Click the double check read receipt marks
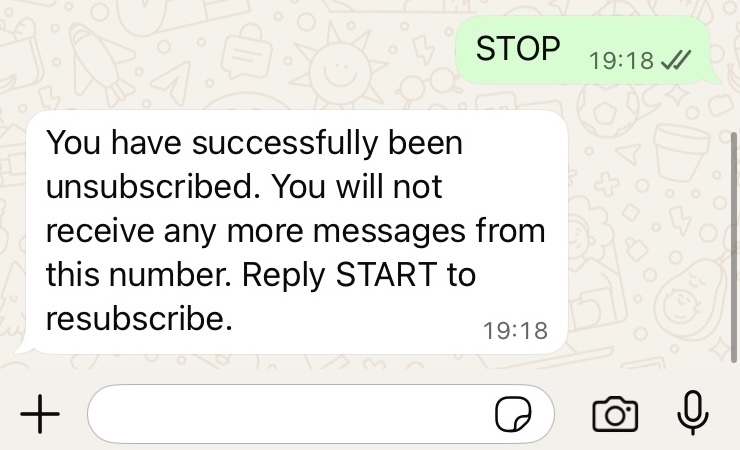740x450 pixels. click(x=676, y=60)
